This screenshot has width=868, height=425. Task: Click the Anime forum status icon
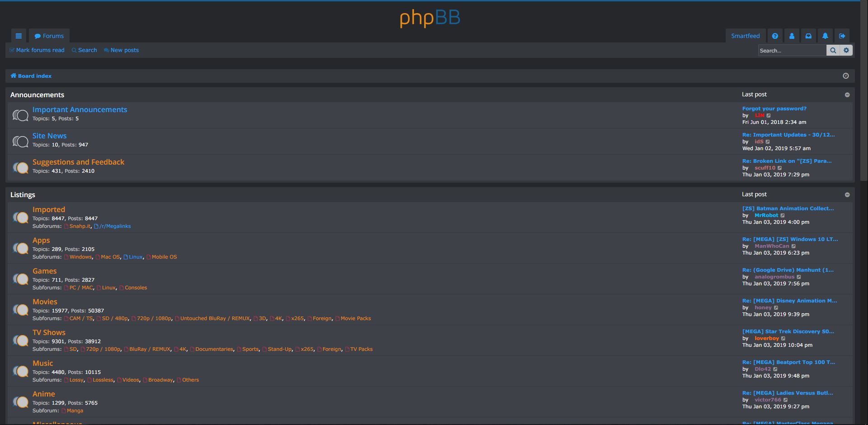click(x=20, y=402)
